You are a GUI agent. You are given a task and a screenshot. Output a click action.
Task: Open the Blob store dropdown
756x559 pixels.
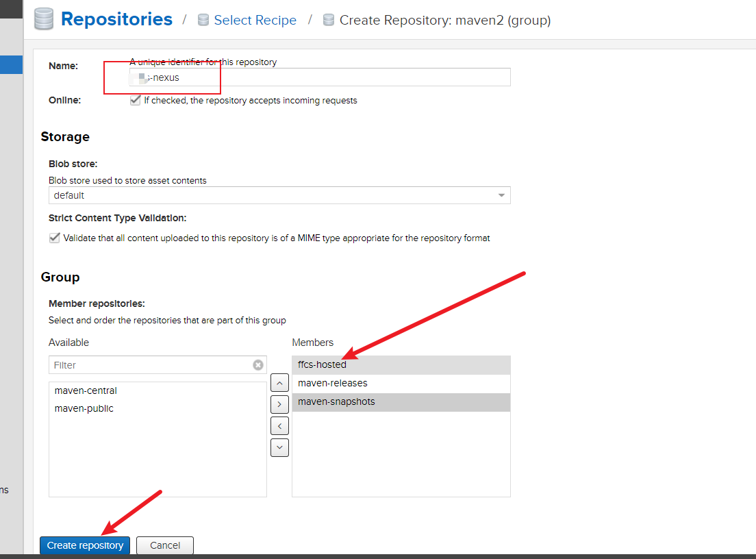point(501,195)
